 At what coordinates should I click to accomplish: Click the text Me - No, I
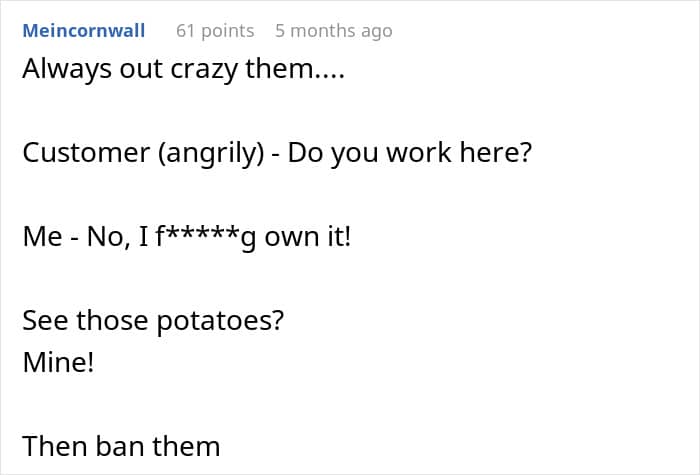pyautogui.click(x=85, y=237)
